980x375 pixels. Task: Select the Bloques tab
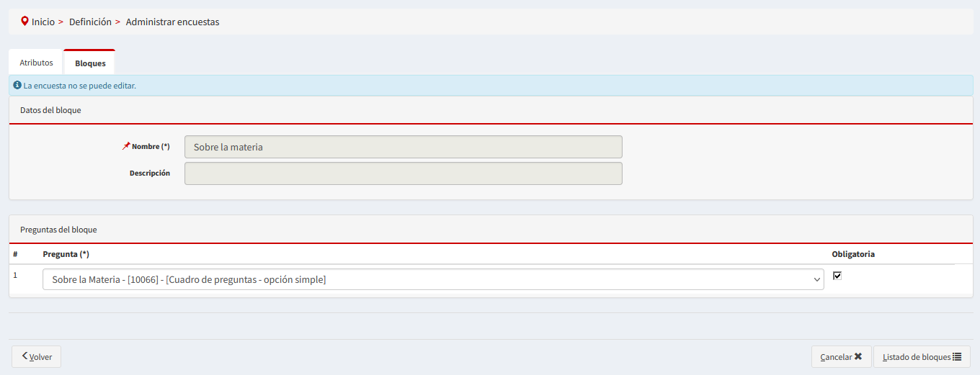point(90,63)
